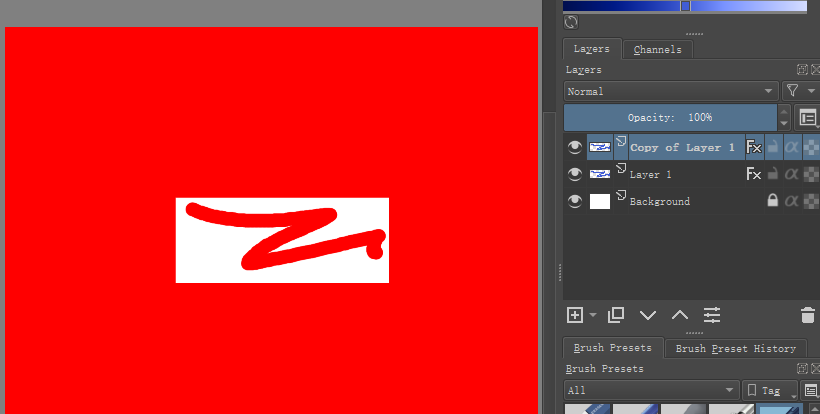Open the Normal blending mode dropdown
The height and width of the screenshot is (414, 820).
point(671,91)
